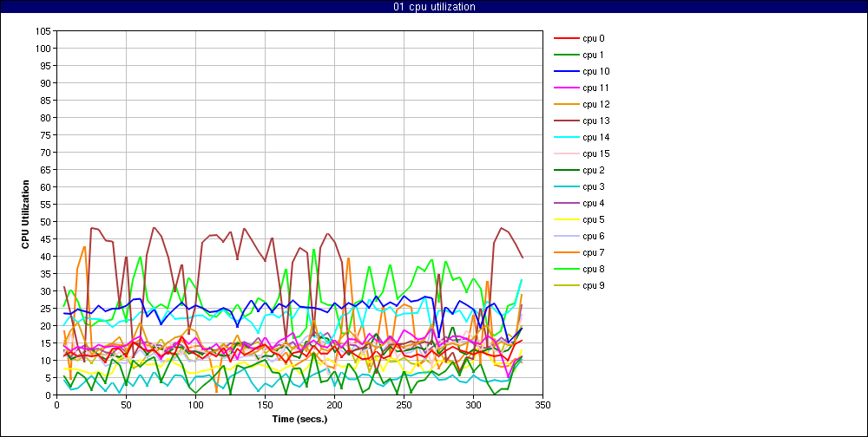Select the 'cpu 0' legend label
Image resolution: width=868 pixels, height=437 pixels.
pyautogui.click(x=594, y=39)
